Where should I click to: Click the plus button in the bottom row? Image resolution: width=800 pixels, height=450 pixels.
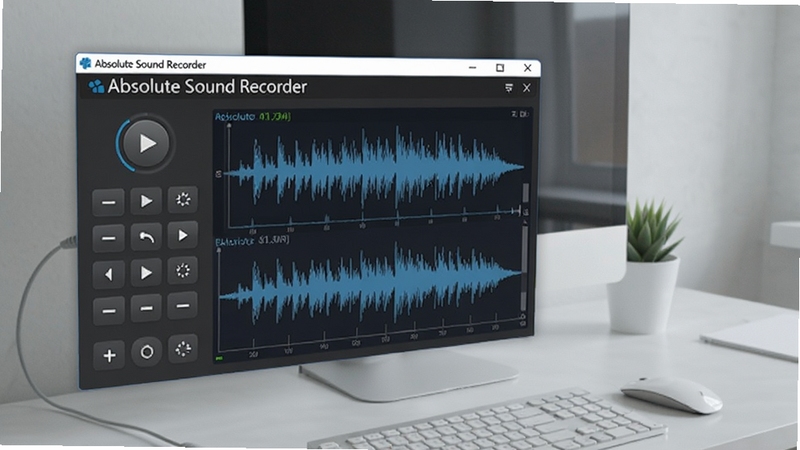tap(109, 355)
